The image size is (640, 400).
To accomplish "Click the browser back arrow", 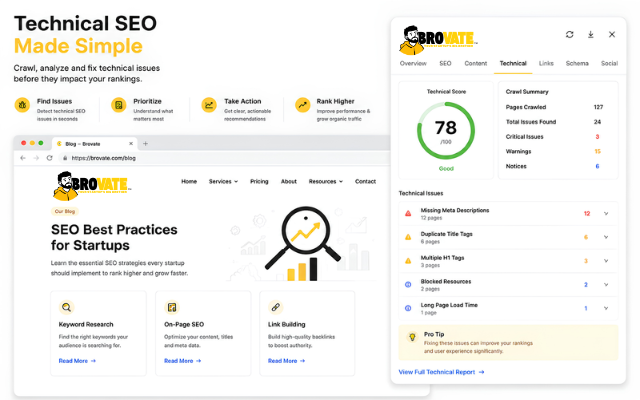I will point(23,158).
